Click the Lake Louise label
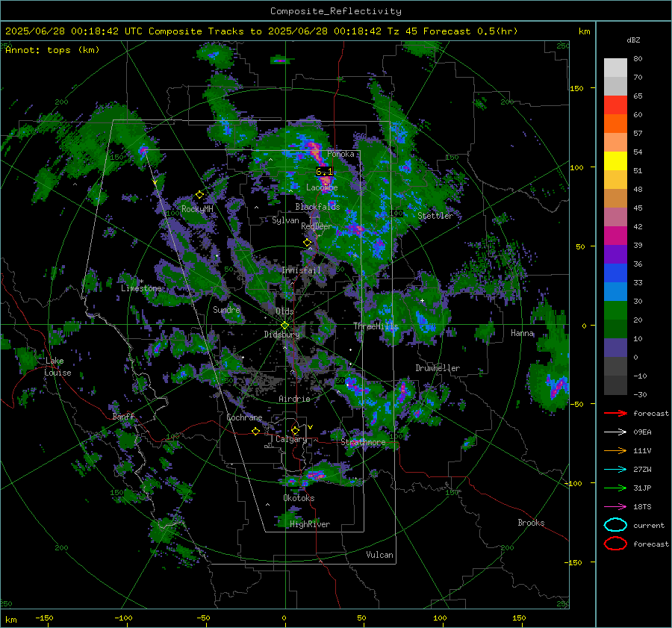 pyautogui.click(x=57, y=367)
